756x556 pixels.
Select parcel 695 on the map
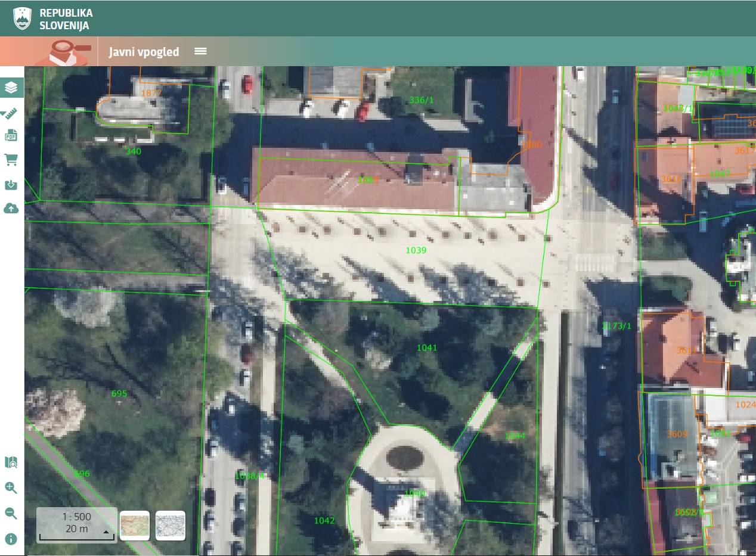tap(119, 394)
